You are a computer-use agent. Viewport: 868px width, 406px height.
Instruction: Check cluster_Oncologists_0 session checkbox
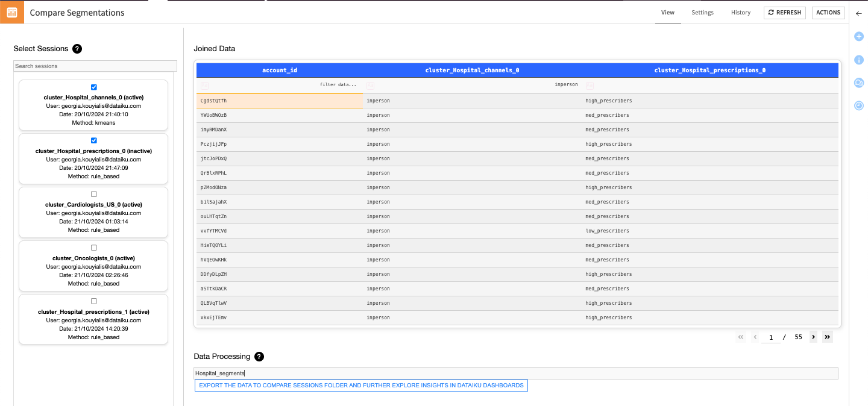tap(93, 248)
